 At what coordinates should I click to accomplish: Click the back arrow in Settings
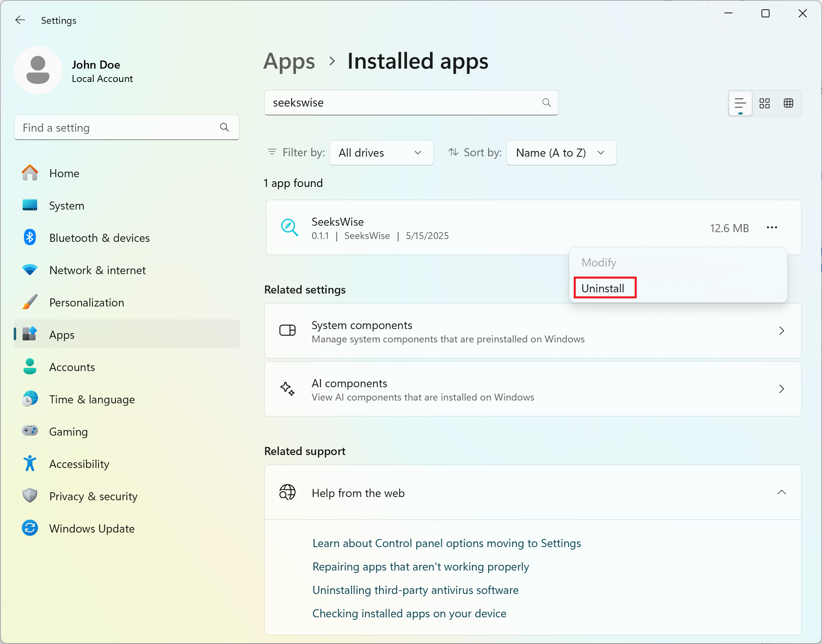tap(20, 20)
